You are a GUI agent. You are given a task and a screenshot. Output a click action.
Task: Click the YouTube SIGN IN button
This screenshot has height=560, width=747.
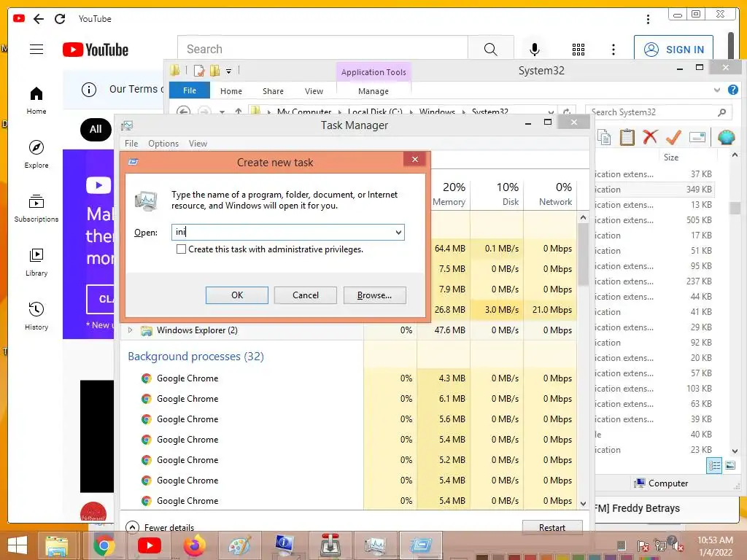tap(673, 50)
